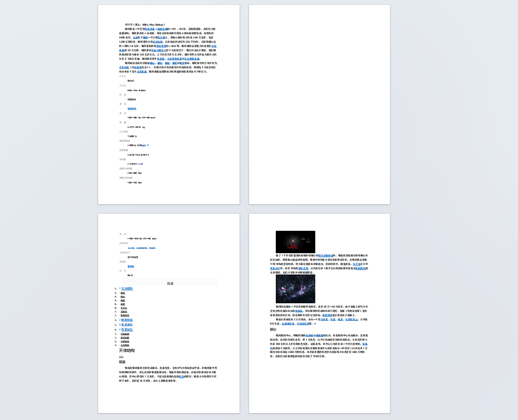Click the "230~360 Myr" value on page one
Screen dimensions: 518x420
tap(134, 173)
